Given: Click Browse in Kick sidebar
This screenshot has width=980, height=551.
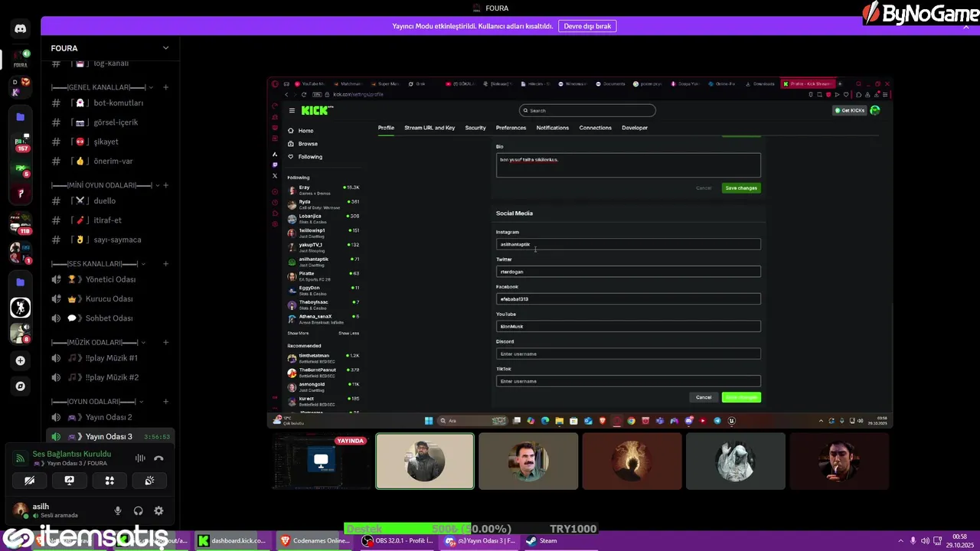Looking at the screenshot, I should click(308, 144).
